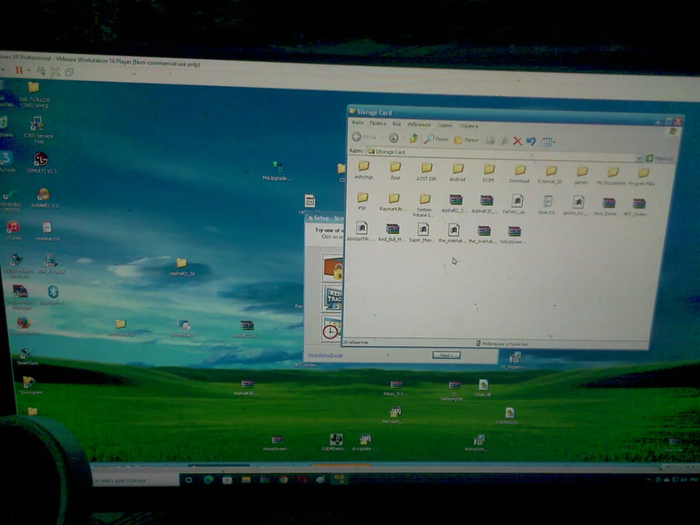The width and height of the screenshot is (700, 525).
Task: Open the Views dropdown in Explorer toolbar
Action: tap(549, 142)
